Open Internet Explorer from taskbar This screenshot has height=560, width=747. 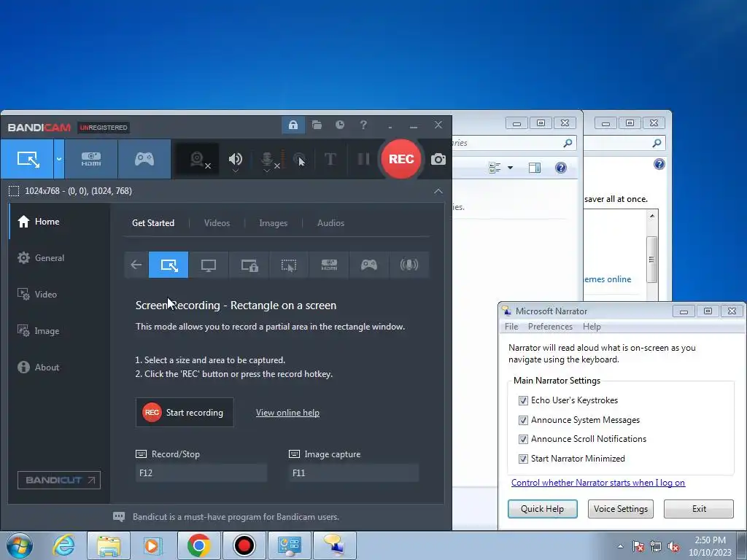point(64,545)
